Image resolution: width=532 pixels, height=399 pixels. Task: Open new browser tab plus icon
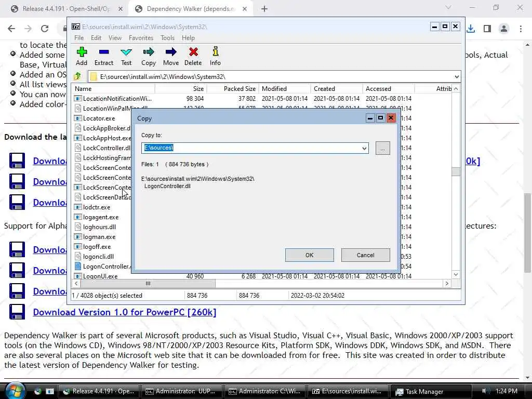coord(264,9)
